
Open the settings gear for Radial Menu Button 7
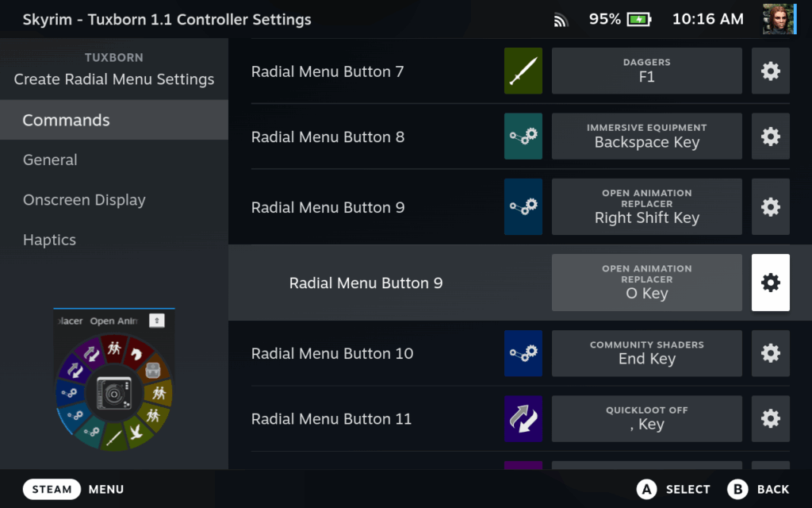click(770, 71)
